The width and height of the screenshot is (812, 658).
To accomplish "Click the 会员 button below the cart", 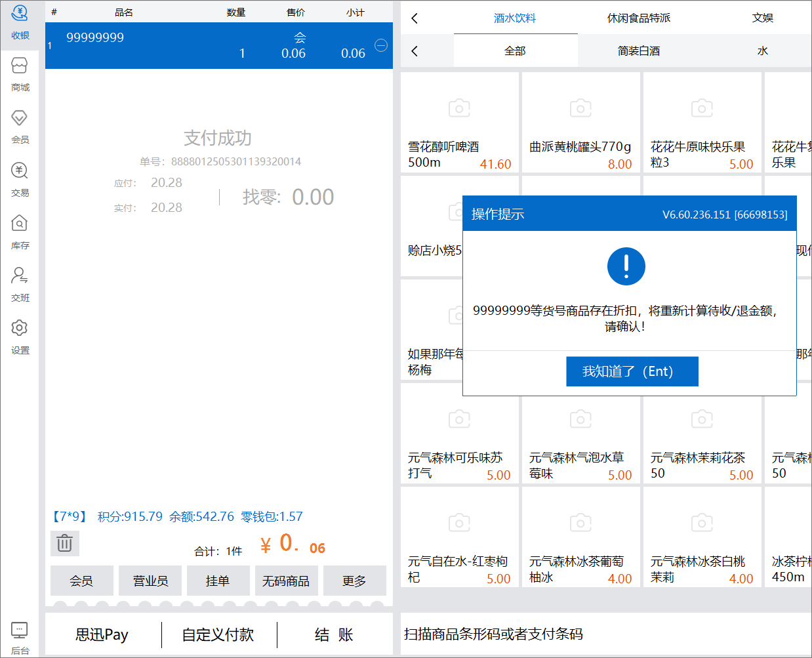I will click(x=82, y=581).
